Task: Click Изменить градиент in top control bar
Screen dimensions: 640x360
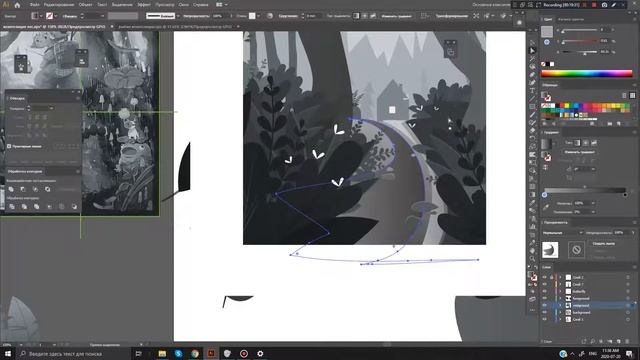Action: pos(396,16)
